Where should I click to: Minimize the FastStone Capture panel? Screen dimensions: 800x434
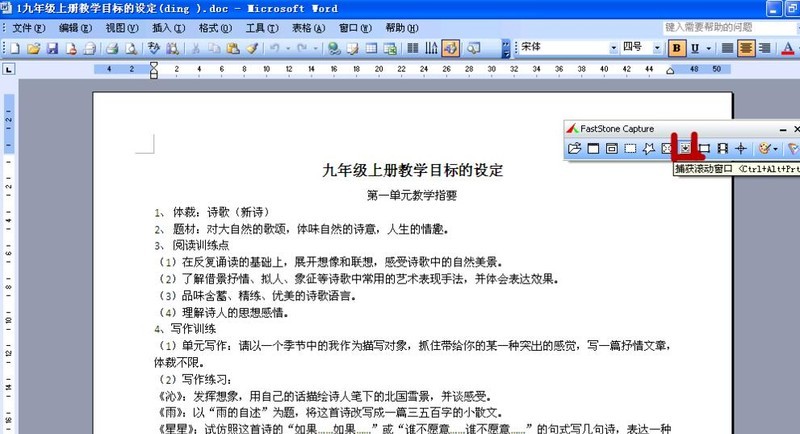[x=783, y=130]
